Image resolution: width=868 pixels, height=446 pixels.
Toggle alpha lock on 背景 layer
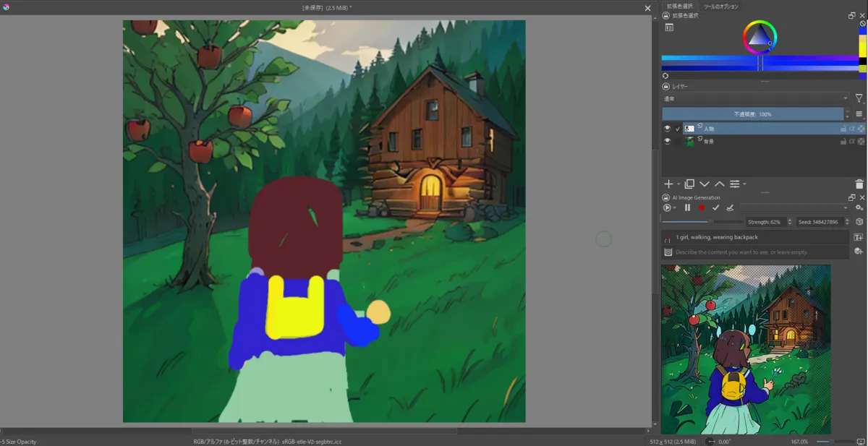861,142
